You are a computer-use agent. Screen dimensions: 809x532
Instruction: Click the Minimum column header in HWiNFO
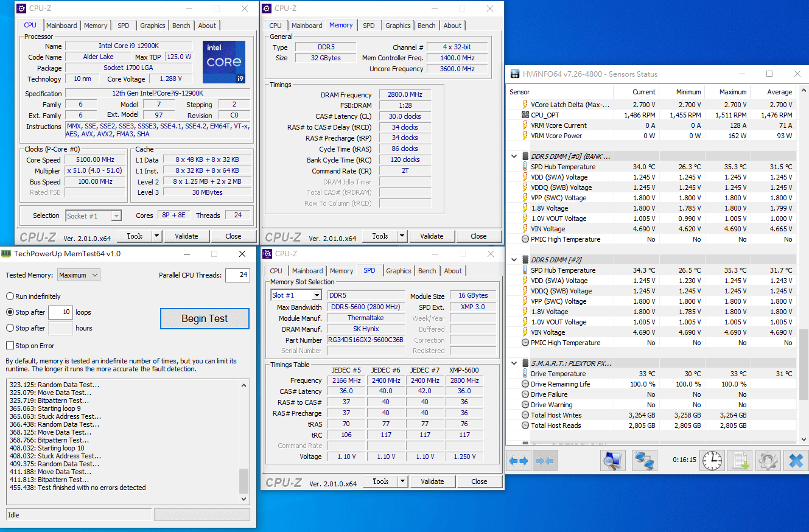pos(681,92)
